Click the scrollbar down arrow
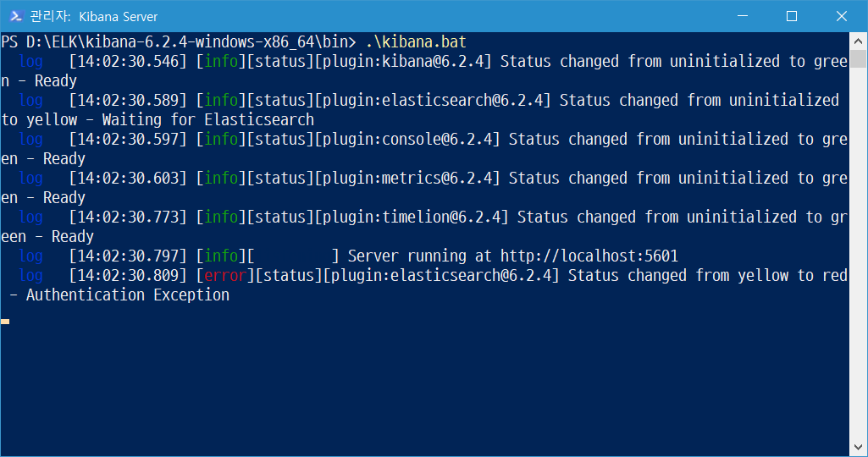 coord(858,449)
